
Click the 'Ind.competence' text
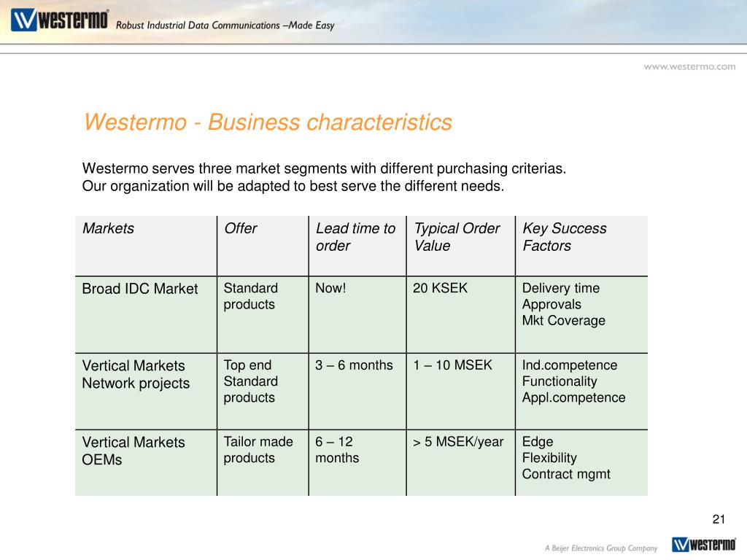tap(570, 365)
